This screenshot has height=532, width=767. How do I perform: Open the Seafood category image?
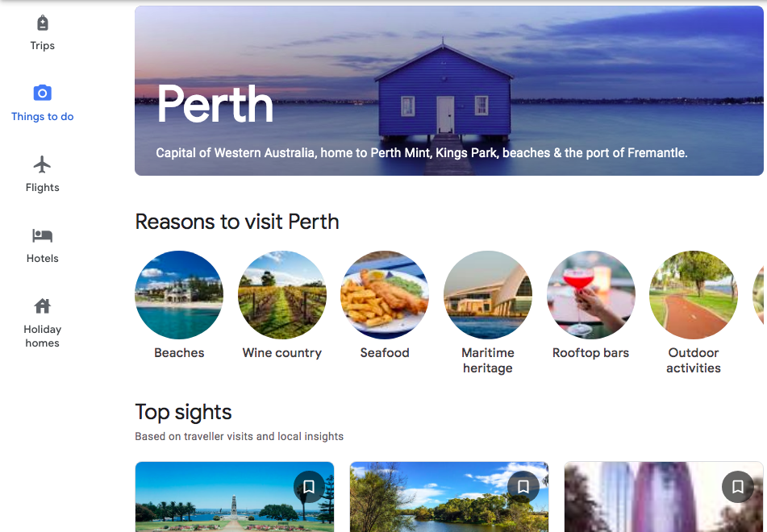385,295
